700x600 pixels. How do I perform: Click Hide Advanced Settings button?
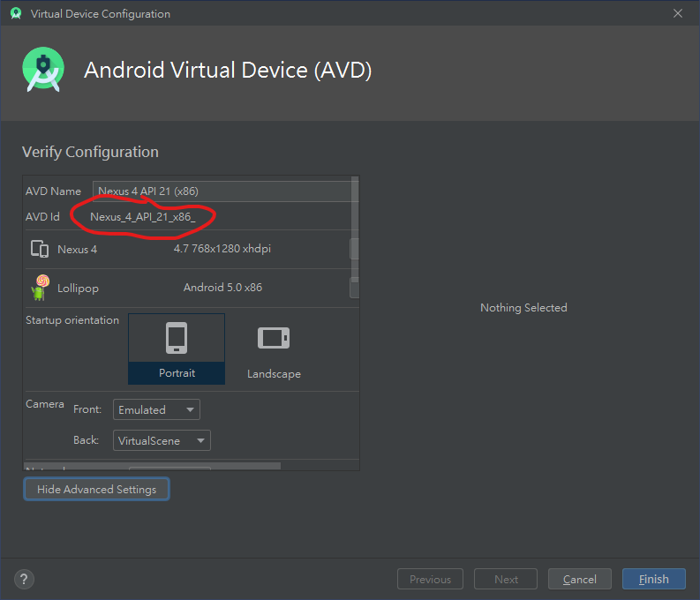(96, 489)
